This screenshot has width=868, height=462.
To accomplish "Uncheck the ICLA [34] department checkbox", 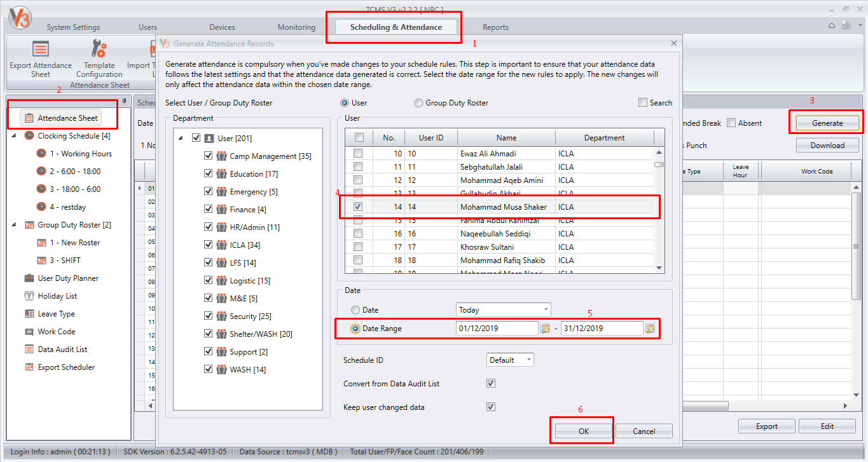I will tap(208, 245).
